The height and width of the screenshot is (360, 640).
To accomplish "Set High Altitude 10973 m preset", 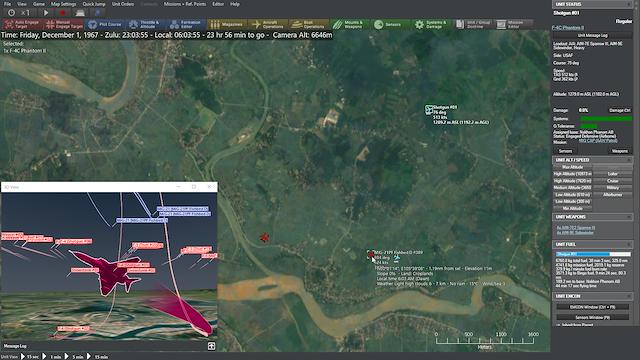I will click(573, 174).
